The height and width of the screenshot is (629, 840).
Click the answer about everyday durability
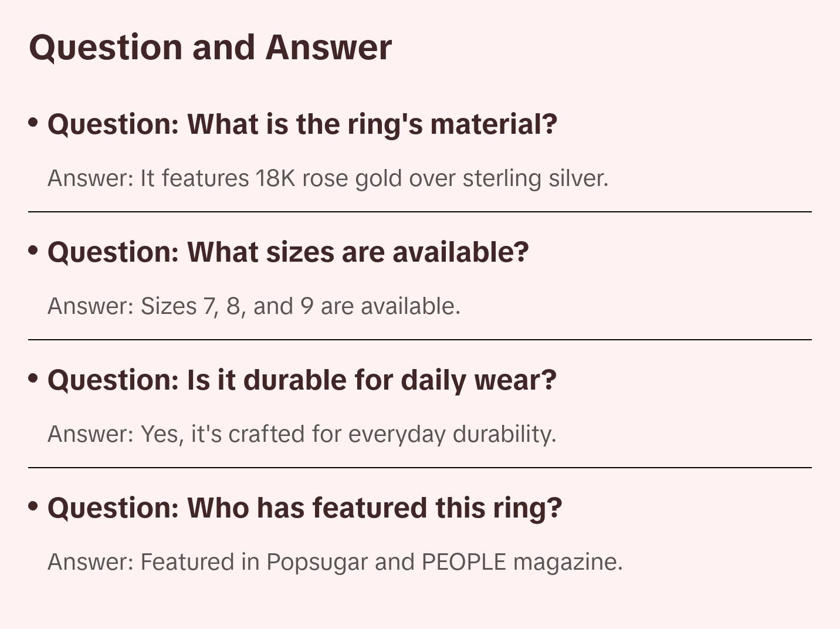click(302, 434)
